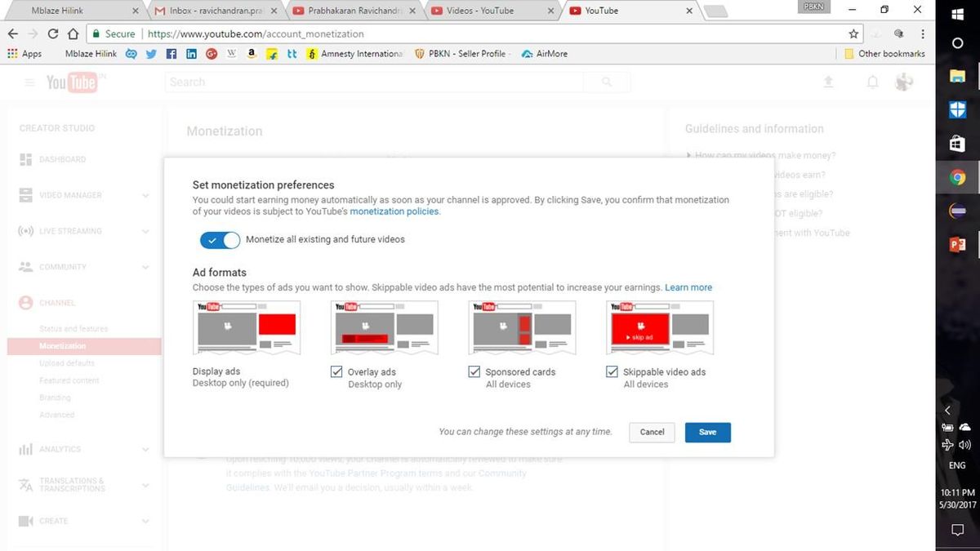The width and height of the screenshot is (980, 551).
Task: Switch to the Gmail Inbox tab
Action: (x=215, y=11)
